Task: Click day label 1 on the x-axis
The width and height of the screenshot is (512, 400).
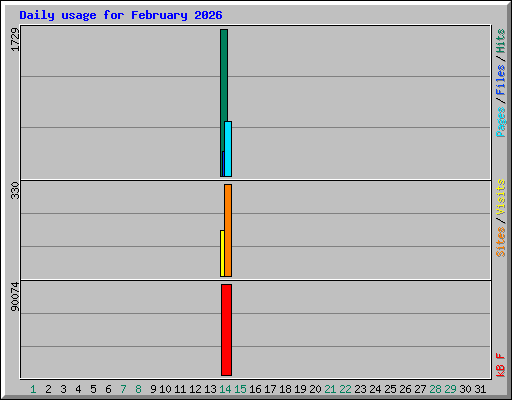Action: (33, 389)
